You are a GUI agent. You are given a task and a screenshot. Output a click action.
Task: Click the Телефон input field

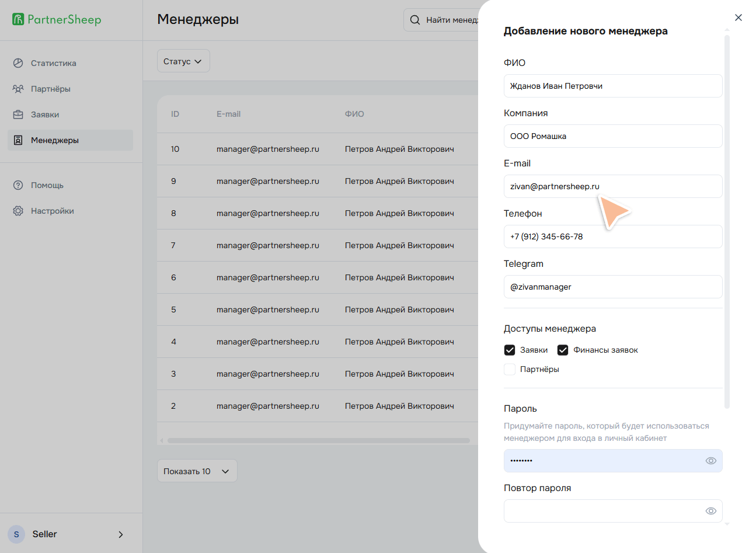[x=613, y=236]
